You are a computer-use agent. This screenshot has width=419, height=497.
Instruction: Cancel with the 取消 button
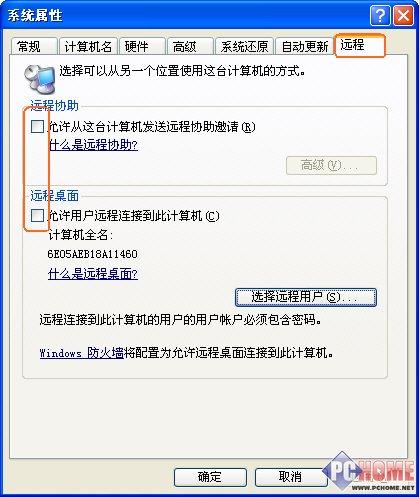(291, 477)
